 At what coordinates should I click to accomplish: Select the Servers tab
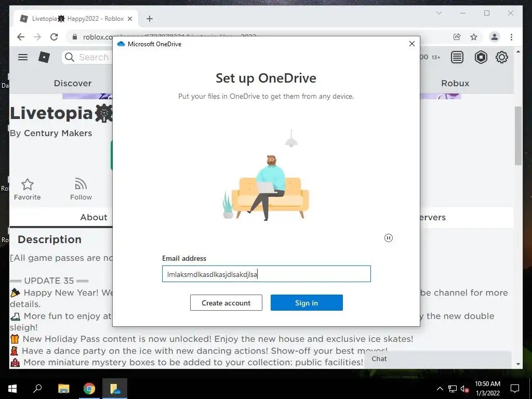click(x=432, y=217)
